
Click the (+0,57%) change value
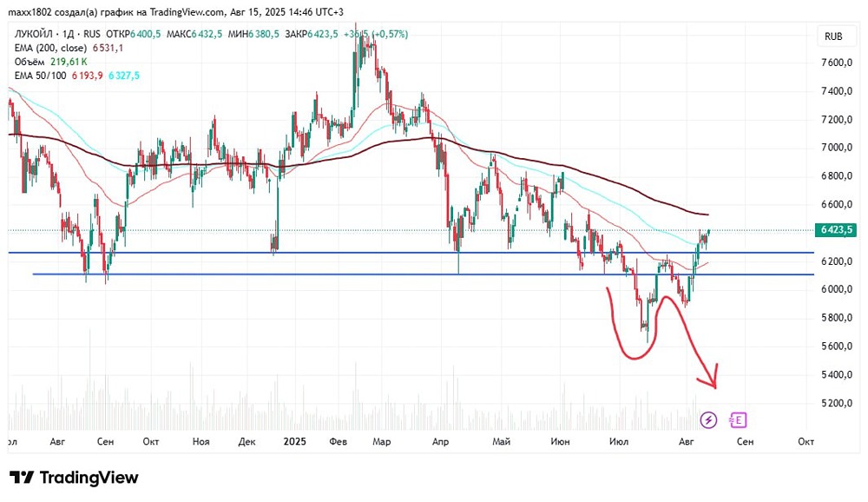(x=390, y=35)
